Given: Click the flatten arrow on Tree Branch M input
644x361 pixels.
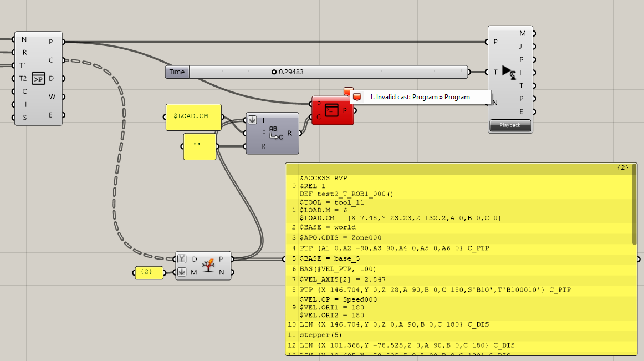Looking at the screenshot, I should point(182,272).
